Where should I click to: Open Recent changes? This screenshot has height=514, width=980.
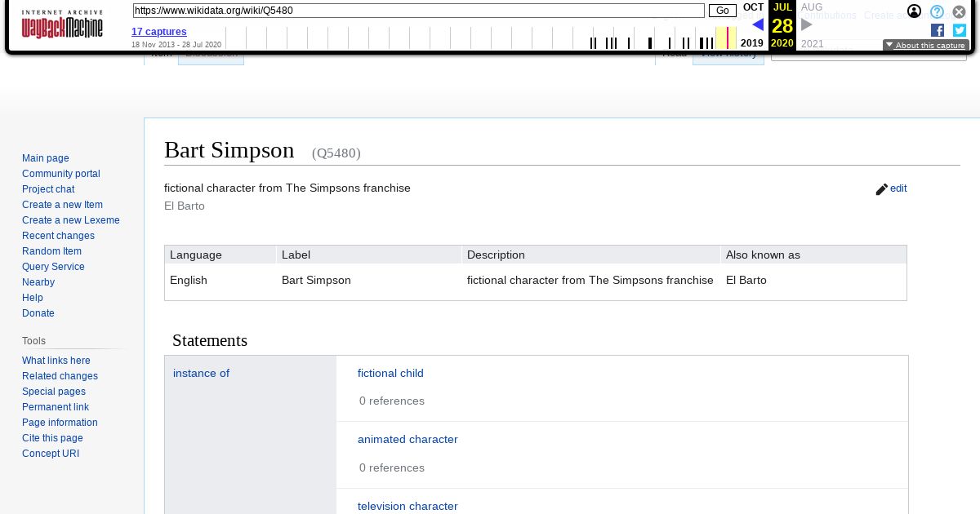[58, 236]
